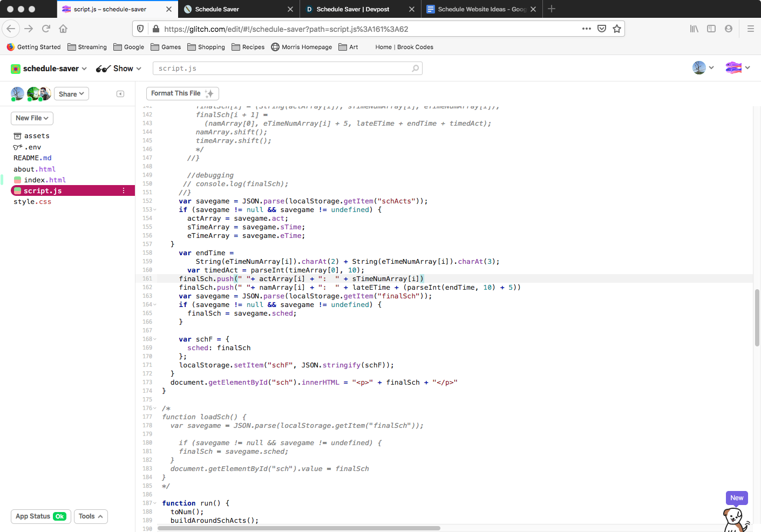The width and height of the screenshot is (761, 532).
Task: Expand the Show dropdown
Action: tap(119, 69)
